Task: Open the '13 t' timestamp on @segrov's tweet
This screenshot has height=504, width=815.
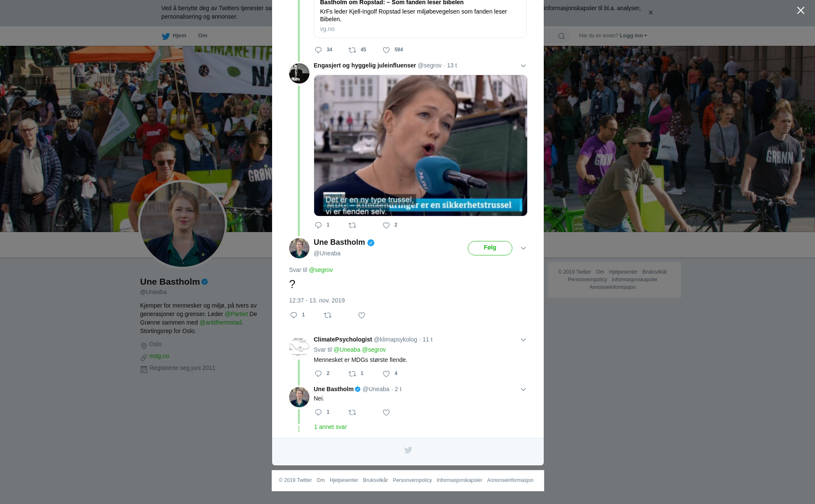Action: pyautogui.click(x=452, y=65)
